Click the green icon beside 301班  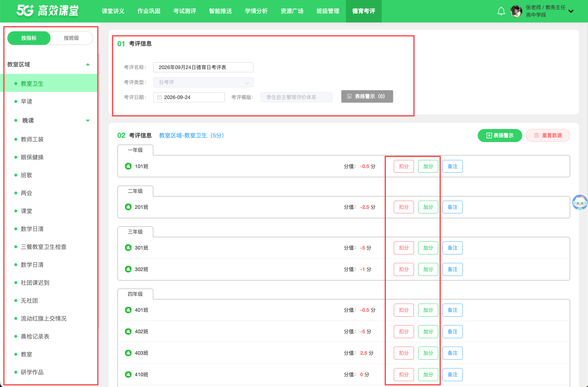[x=128, y=248]
